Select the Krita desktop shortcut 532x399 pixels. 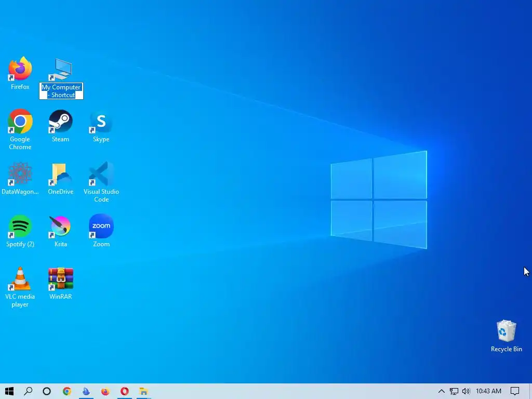61,227
